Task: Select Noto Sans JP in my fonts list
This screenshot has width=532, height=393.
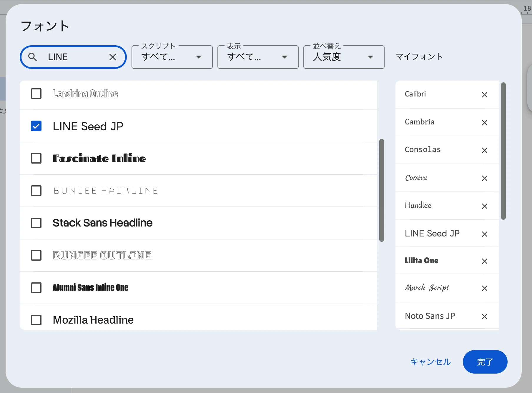Action: click(x=430, y=316)
